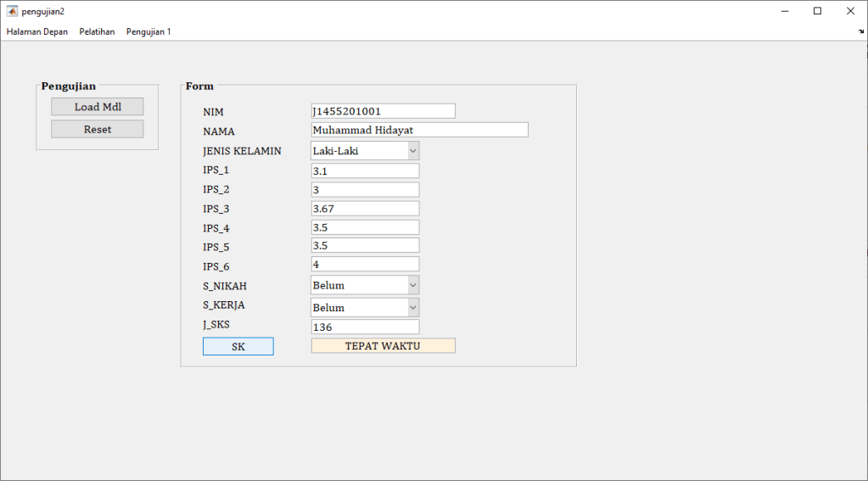This screenshot has height=481, width=868.
Task: Maximize the pengujian2 window
Action: click(817, 11)
